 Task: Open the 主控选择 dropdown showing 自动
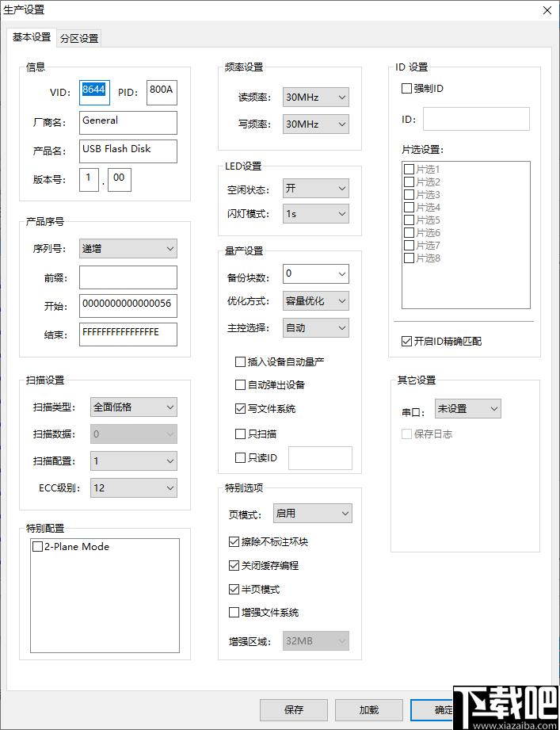coord(315,328)
